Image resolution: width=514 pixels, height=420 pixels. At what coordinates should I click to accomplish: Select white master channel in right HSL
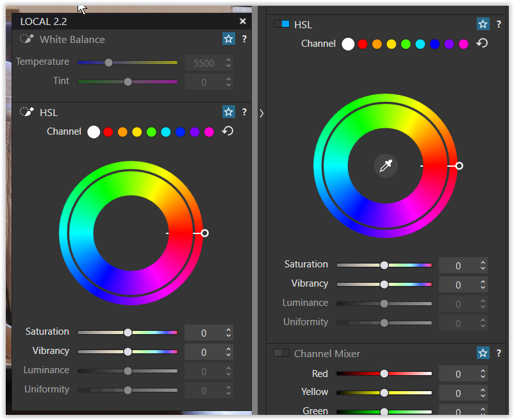tap(348, 44)
